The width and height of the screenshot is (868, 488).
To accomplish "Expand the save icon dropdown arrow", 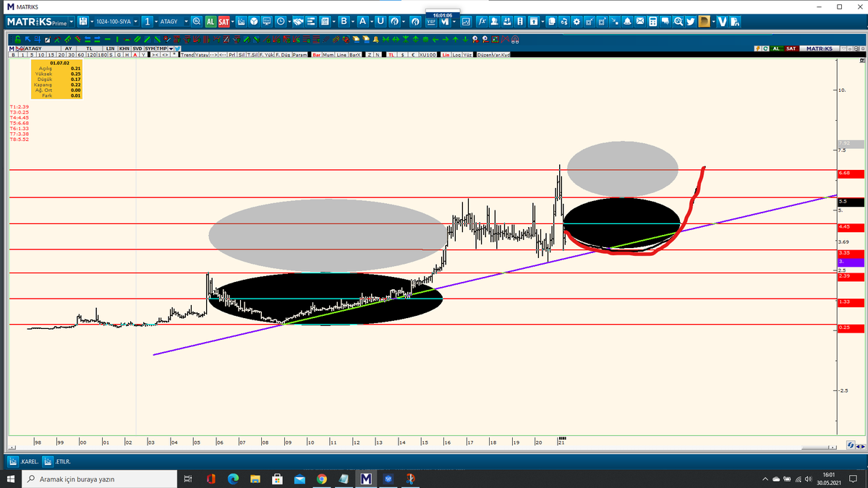I will (x=90, y=21).
